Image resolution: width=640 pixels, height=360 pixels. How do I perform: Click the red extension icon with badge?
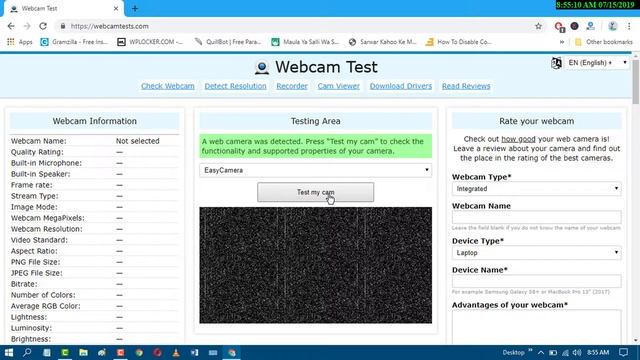click(559, 27)
